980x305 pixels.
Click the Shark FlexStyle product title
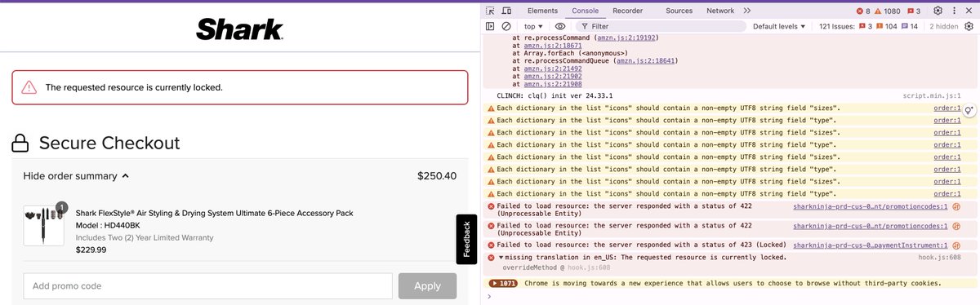tap(215, 213)
